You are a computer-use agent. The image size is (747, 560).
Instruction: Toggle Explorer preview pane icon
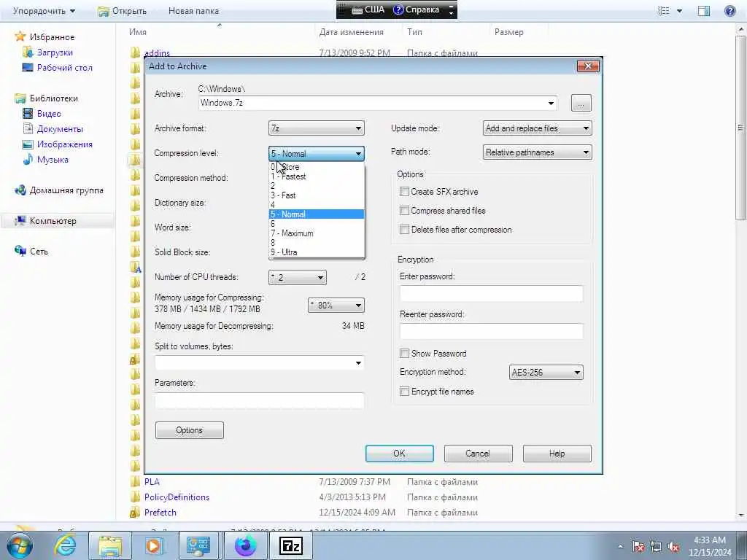704,10
